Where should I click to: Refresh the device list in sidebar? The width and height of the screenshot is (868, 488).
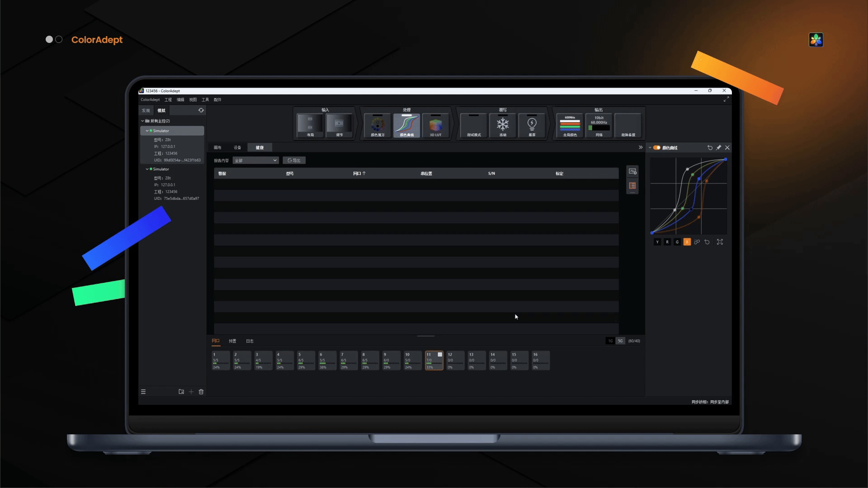[201, 110]
